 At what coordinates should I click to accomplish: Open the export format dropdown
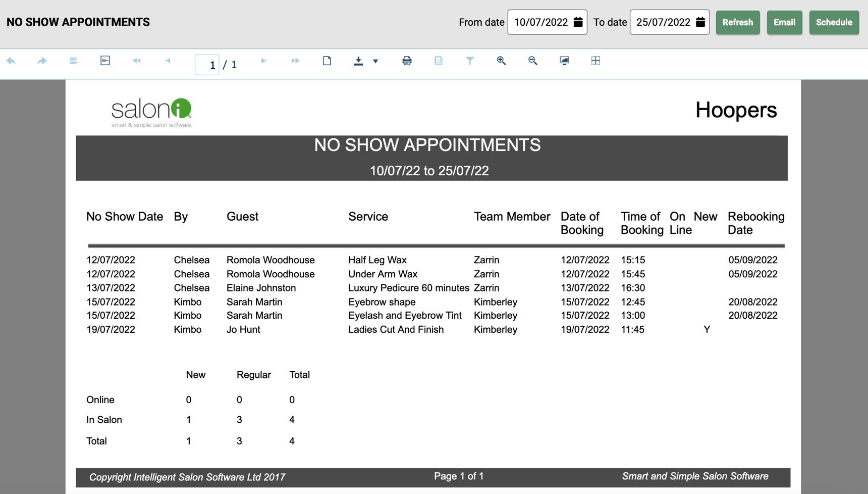tap(375, 62)
